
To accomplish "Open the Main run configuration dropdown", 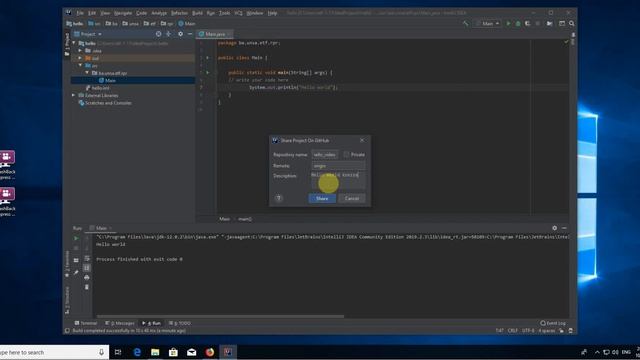I will (x=487, y=24).
